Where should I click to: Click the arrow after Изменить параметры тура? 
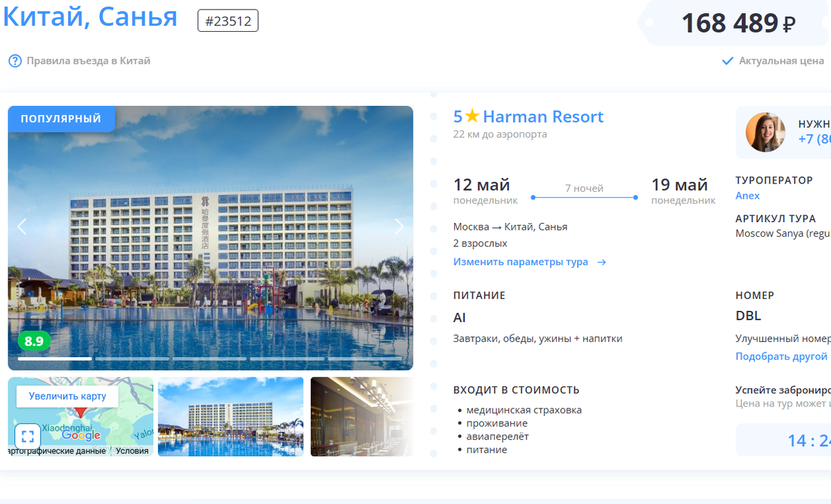601,262
